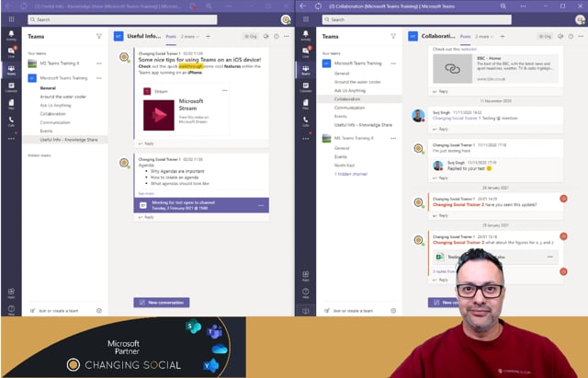The height and width of the screenshot is (378, 588).
Task: Open Microsoft Teams Training options in left window
Action: 99,78
